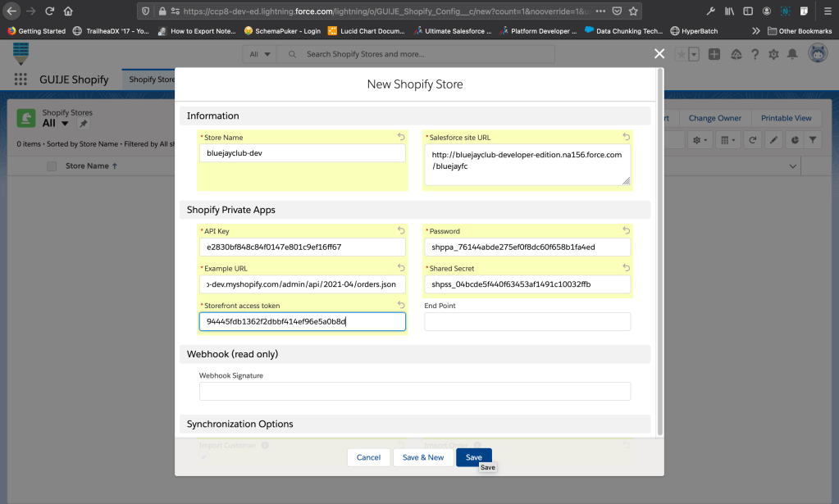Expand the search scope All dropdown
This screenshot has height=504, width=839.
258,54
